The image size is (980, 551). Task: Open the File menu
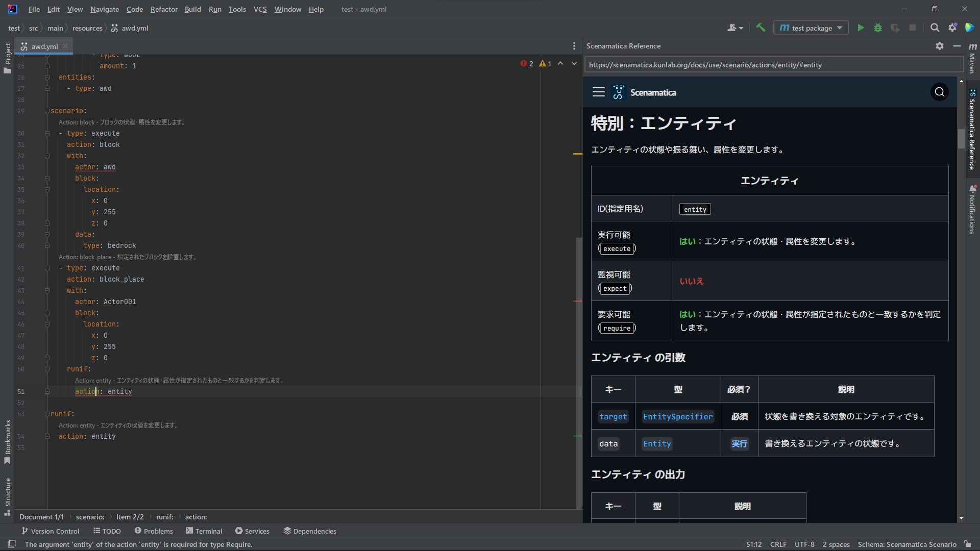click(x=34, y=9)
